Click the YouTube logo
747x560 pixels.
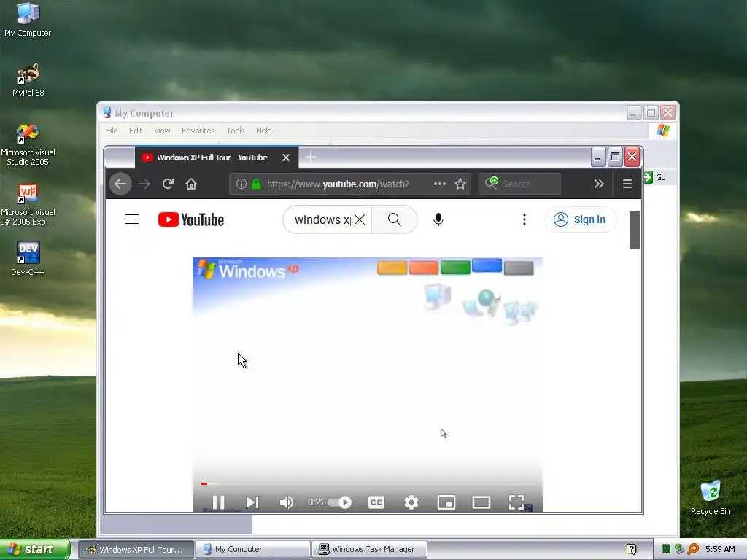coord(191,219)
